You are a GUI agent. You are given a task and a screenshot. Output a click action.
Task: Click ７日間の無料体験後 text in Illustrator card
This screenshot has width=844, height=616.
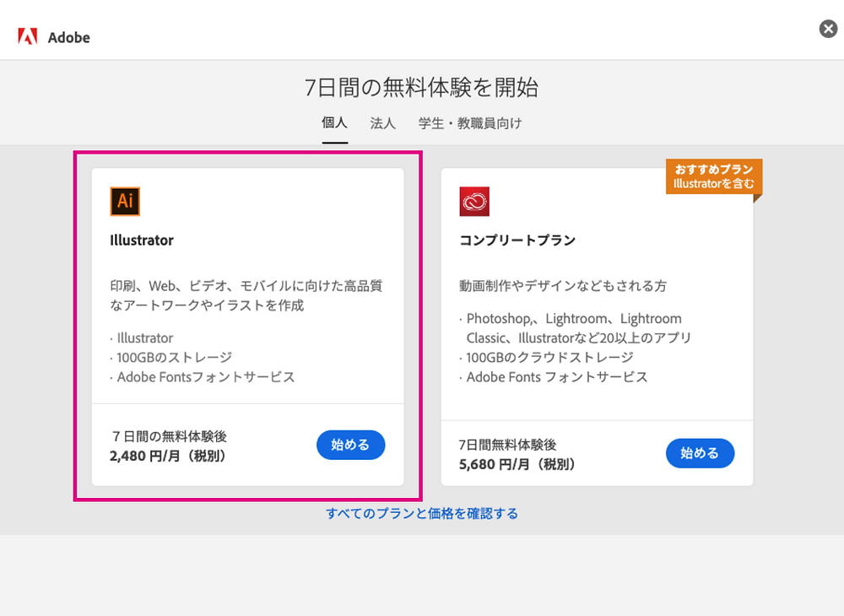click(169, 436)
